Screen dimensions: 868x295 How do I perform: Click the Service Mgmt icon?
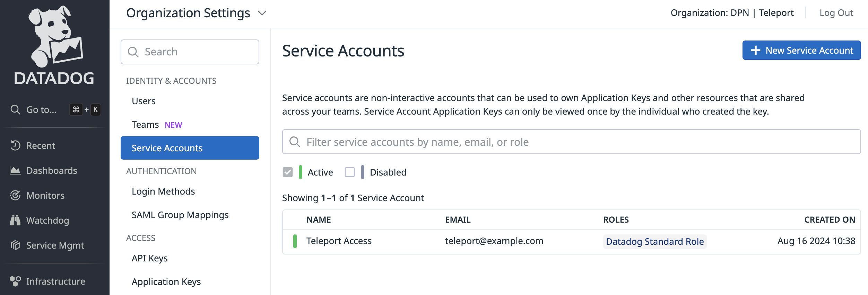pyautogui.click(x=15, y=245)
